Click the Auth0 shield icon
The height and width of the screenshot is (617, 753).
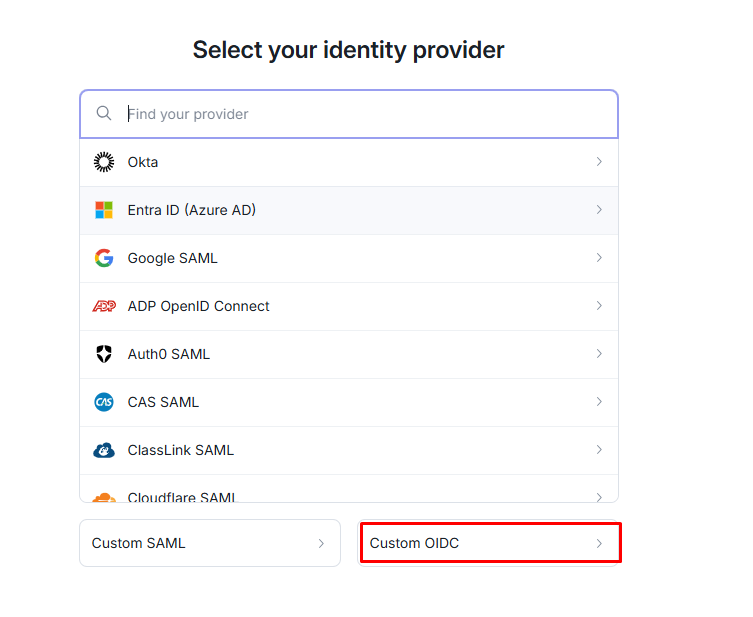pyautogui.click(x=104, y=354)
